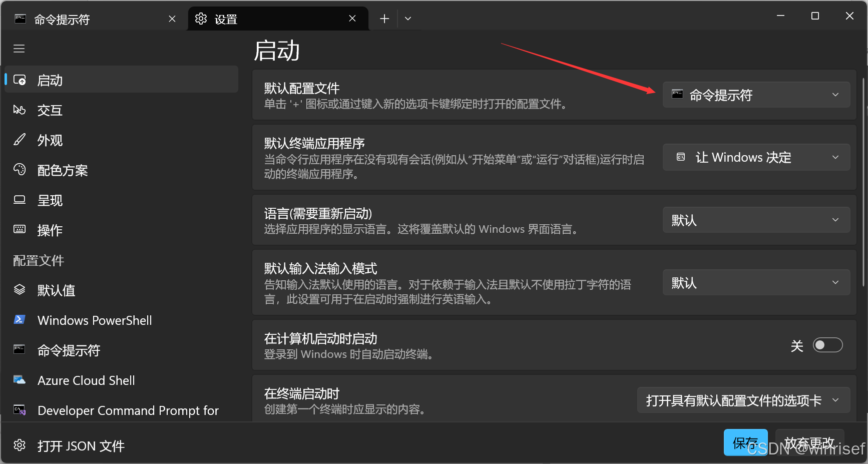Open the 在终端启动时 dropdown
The image size is (868, 464).
744,400
